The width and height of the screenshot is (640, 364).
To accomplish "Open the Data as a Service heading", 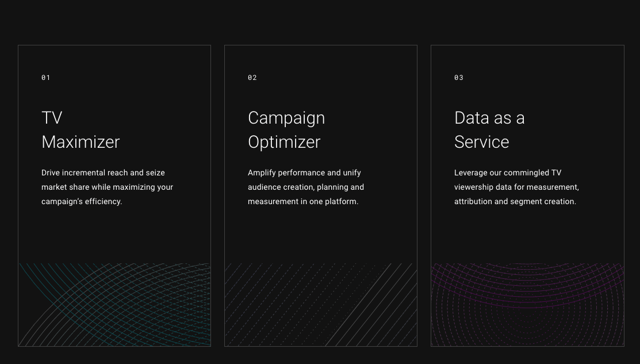I will tap(489, 130).
